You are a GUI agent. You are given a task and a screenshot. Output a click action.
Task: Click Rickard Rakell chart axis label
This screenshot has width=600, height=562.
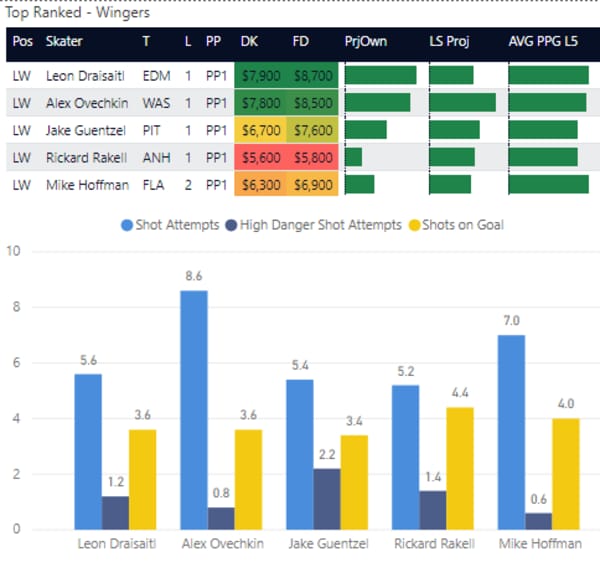[434, 544]
